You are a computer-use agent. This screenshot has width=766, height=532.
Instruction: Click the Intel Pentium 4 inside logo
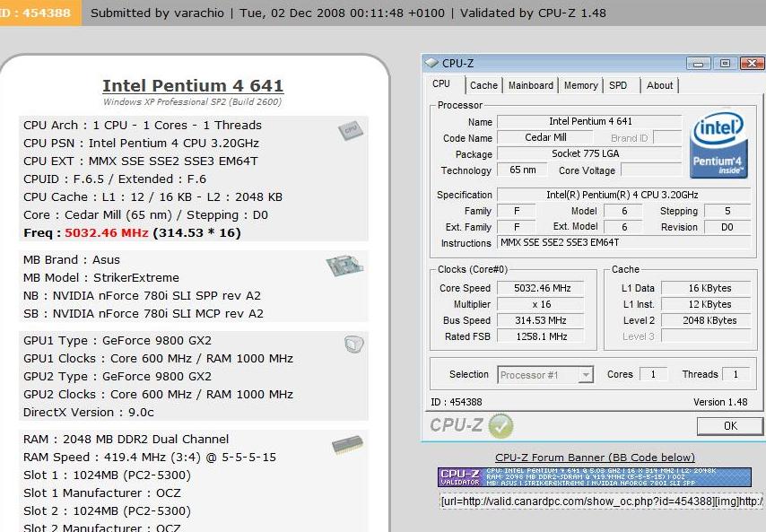(718, 145)
